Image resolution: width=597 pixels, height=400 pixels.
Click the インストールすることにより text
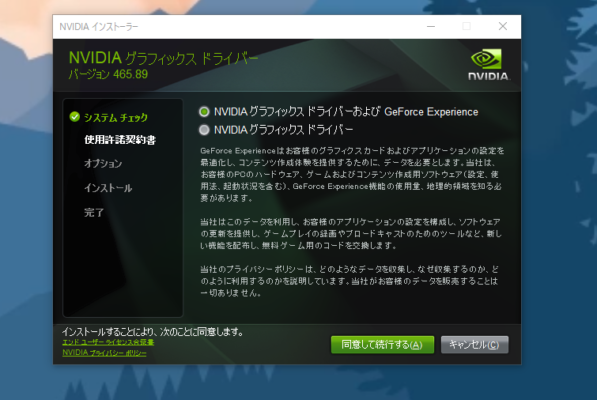[x=152, y=331]
